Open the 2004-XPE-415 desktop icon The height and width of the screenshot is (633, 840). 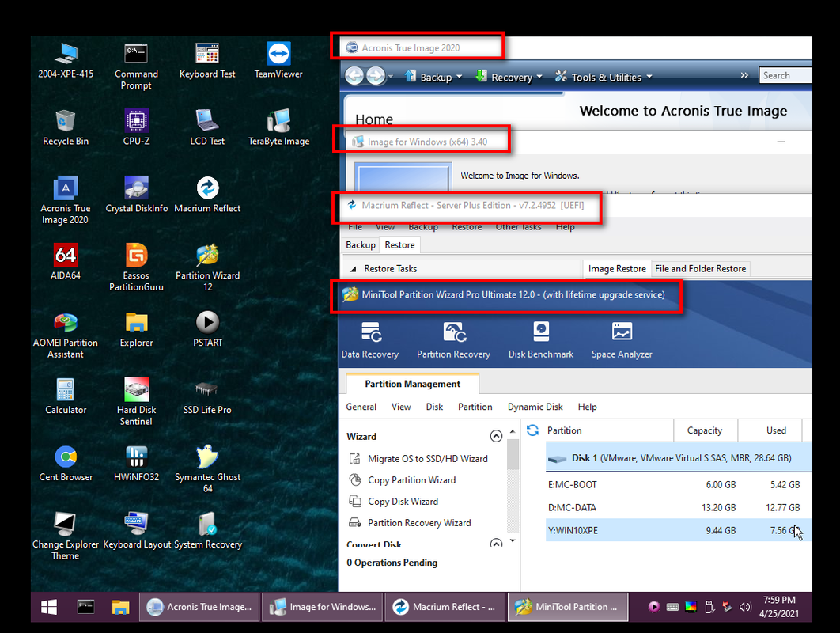[x=66, y=60]
